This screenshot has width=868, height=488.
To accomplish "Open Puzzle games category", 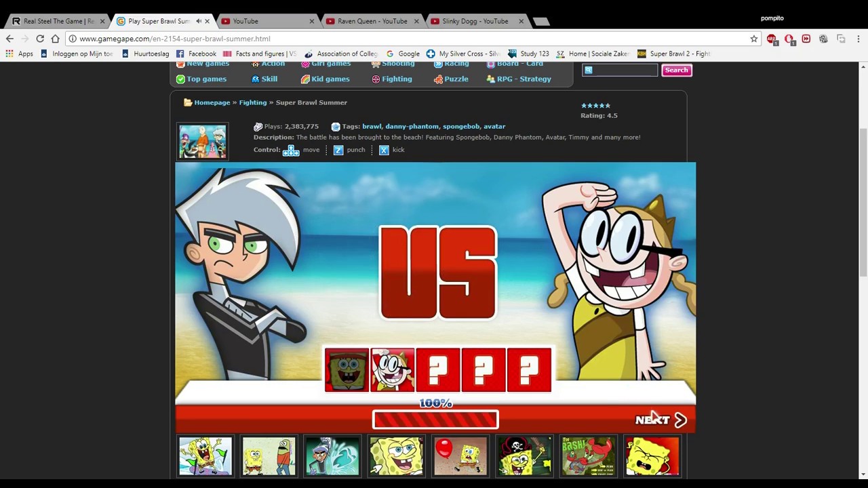I will pyautogui.click(x=451, y=79).
